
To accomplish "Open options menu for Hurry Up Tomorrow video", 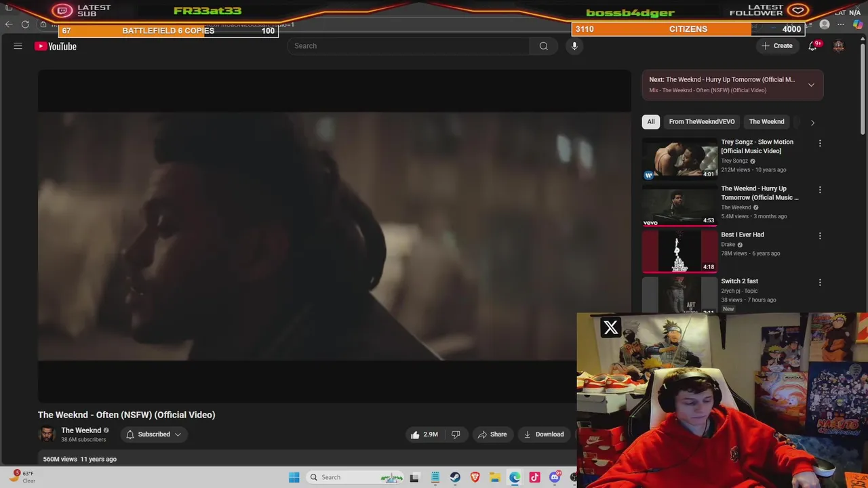I will (x=820, y=190).
